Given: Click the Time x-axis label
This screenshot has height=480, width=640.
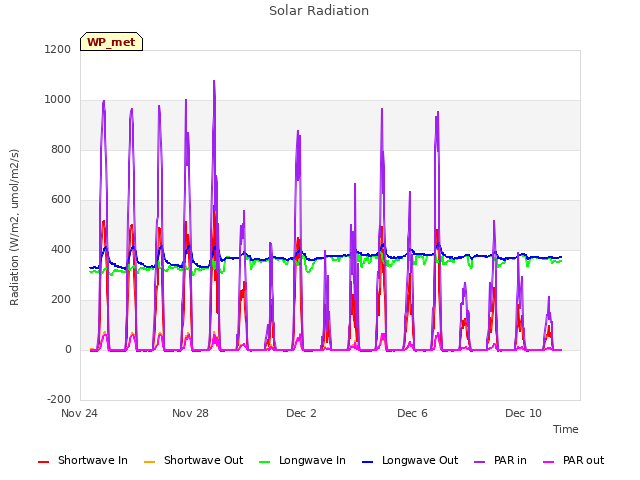Looking at the screenshot, I should tap(565, 429).
